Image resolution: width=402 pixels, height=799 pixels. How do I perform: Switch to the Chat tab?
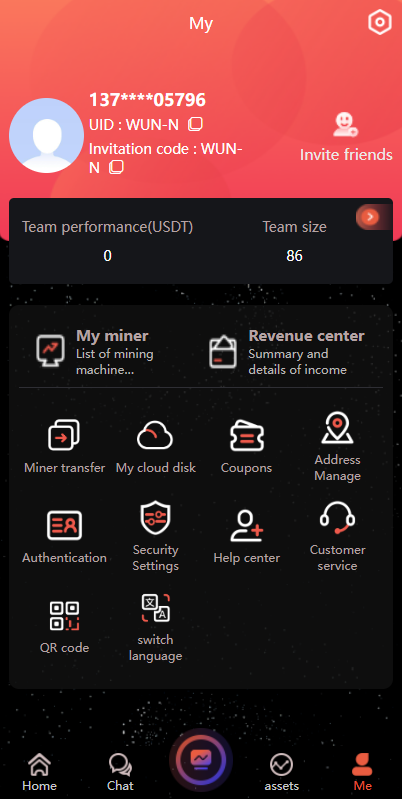(120, 771)
